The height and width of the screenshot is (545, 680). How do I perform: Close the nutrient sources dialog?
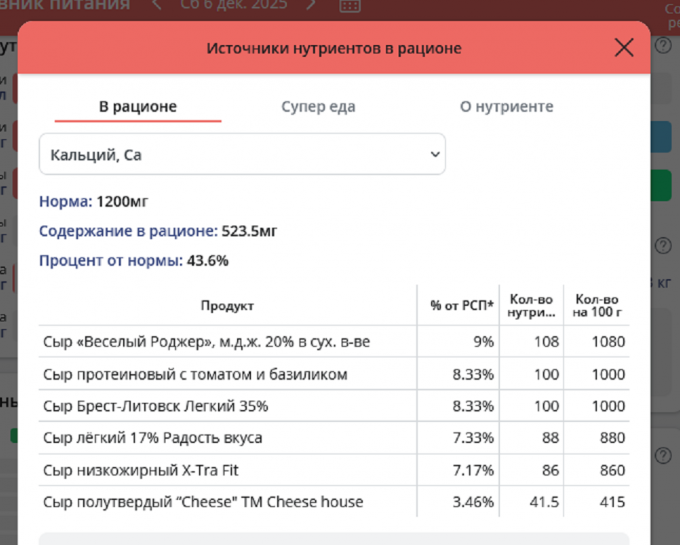624,48
